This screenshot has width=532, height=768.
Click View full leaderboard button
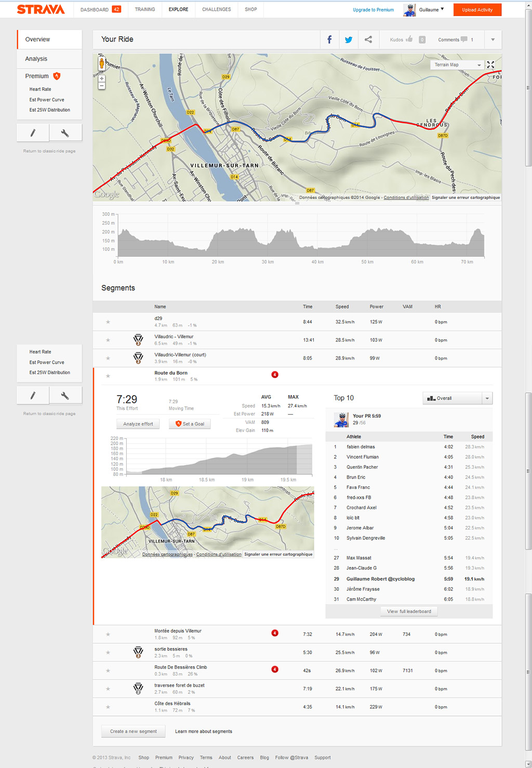[409, 611]
